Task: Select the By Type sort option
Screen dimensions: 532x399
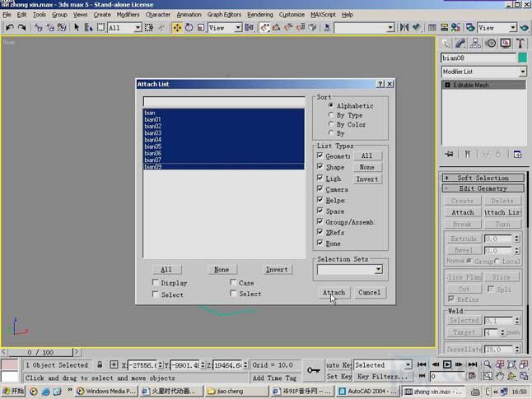Action: (331, 115)
